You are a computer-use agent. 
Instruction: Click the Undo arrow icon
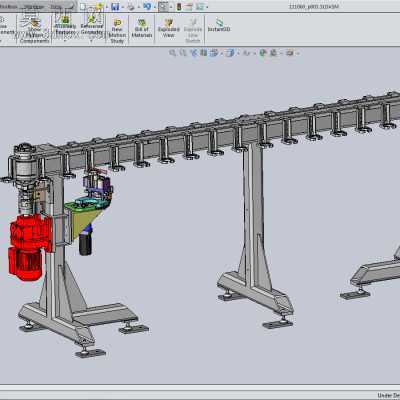(x=147, y=6)
